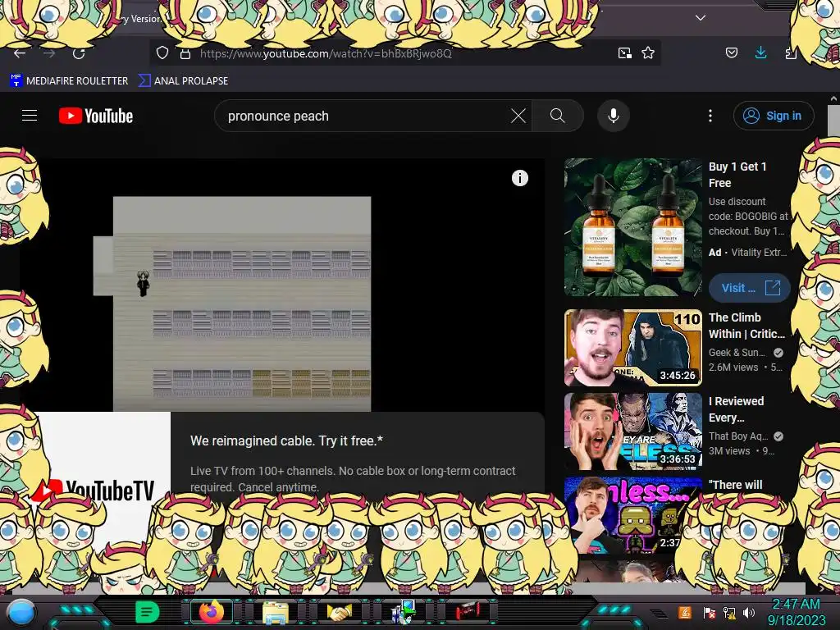Click the Sign in button
This screenshot has height=630, width=840.
774,116
